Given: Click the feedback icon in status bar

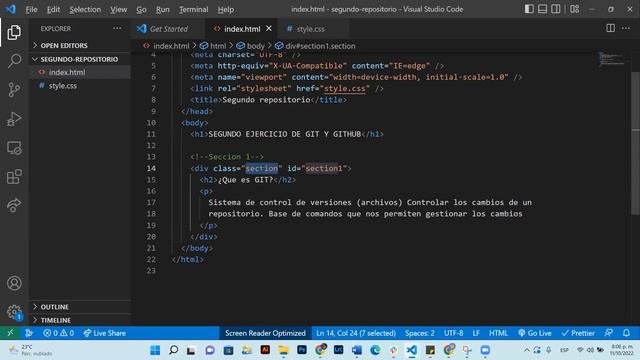Looking at the screenshot, I should click(609, 333).
